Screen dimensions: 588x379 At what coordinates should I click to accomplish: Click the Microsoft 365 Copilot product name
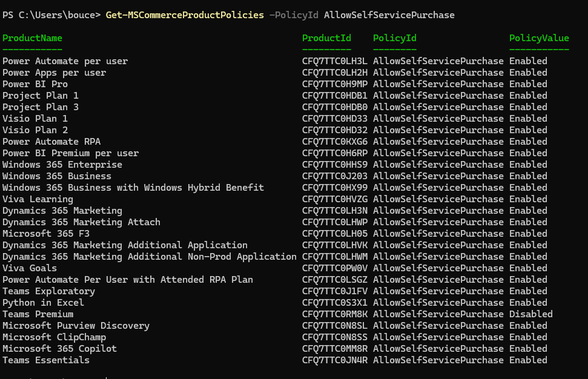pyautogui.click(x=59, y=349)
